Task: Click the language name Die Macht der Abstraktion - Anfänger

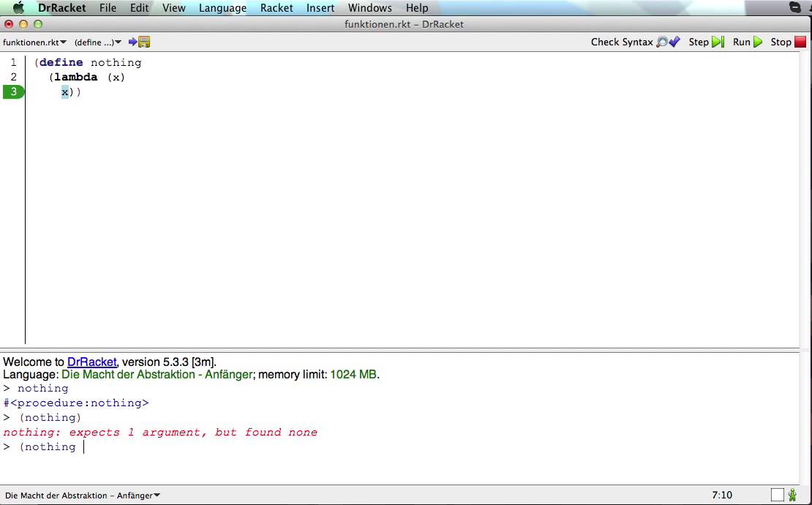Action: click(x=157, y=375)
